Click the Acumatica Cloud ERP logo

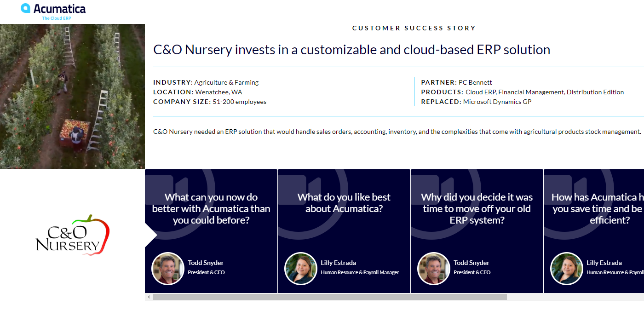click(53, 11)
